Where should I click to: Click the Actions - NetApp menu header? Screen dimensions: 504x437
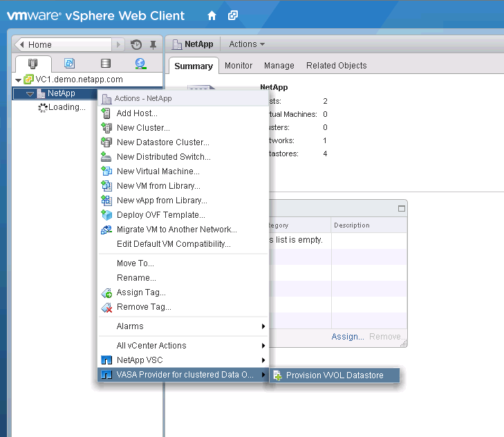(x=183, y=98)
